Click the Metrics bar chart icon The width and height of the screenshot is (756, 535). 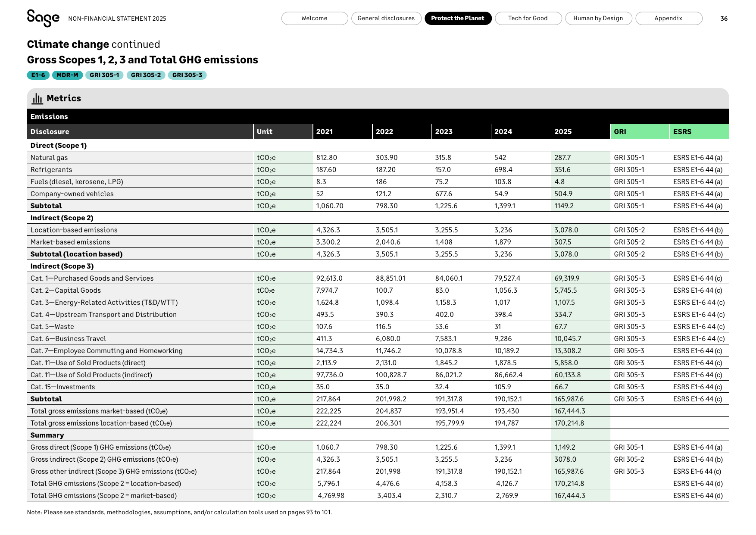(37, 99)
